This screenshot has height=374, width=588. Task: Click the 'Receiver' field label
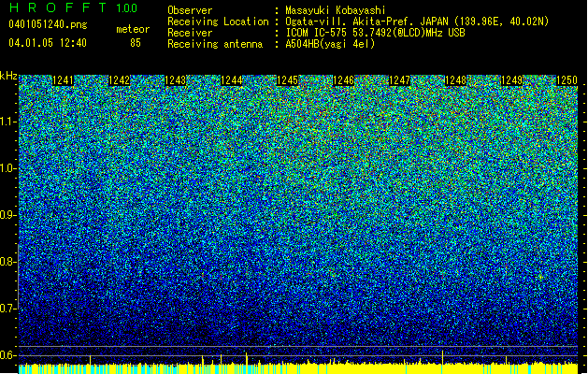190,33
